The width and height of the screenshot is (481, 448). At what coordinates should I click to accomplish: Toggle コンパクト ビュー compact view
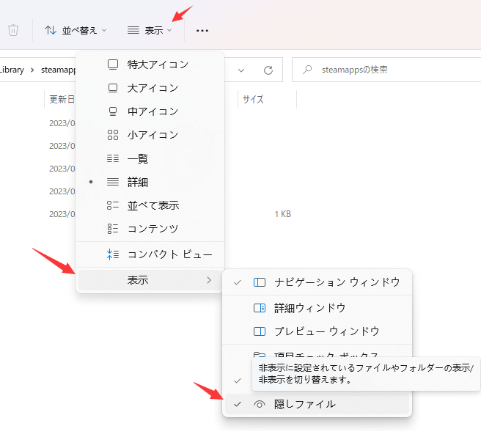click(150, 254)
